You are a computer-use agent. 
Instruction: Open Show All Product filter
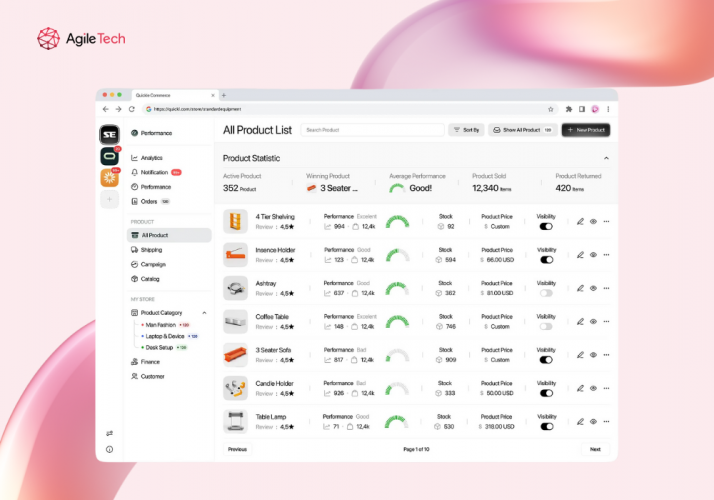[x=523, y=130]
